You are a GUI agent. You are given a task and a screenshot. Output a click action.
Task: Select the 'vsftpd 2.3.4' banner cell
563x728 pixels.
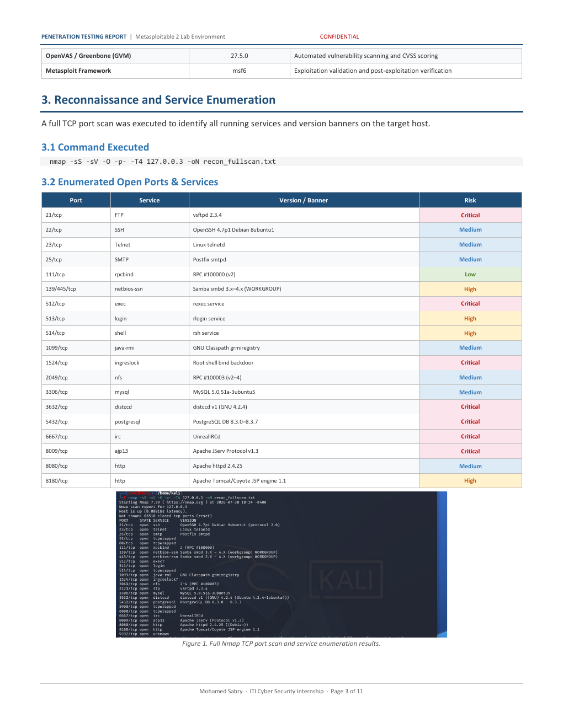click(x=304, y=215)
